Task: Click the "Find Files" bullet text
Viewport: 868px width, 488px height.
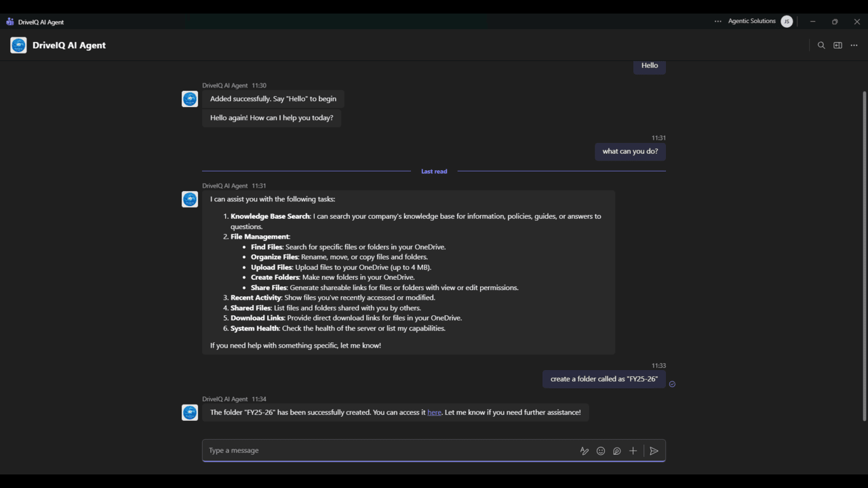Action: pyautogui.click(x=349, y=247)
